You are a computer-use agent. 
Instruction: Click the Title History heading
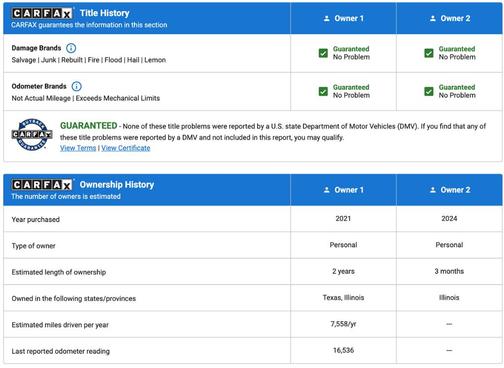tap(105, 13)
